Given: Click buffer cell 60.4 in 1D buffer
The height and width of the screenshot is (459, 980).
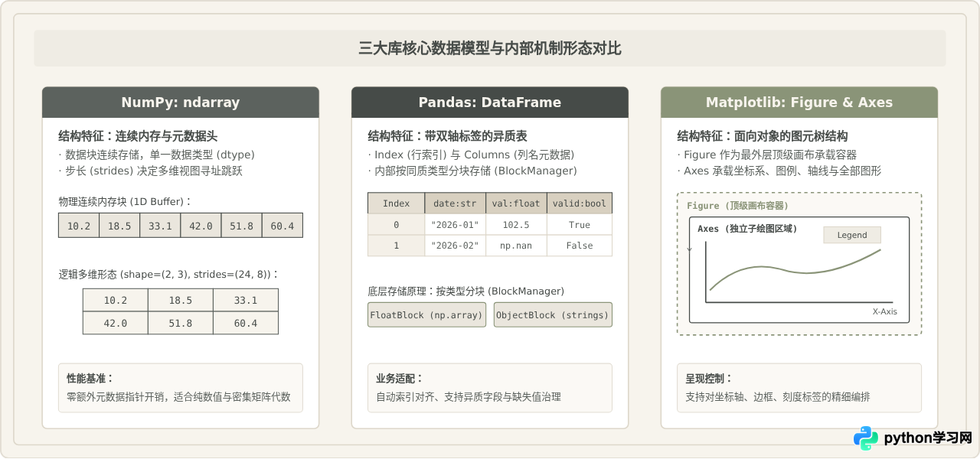Looking at the screenshot, I should click(282, 226).
